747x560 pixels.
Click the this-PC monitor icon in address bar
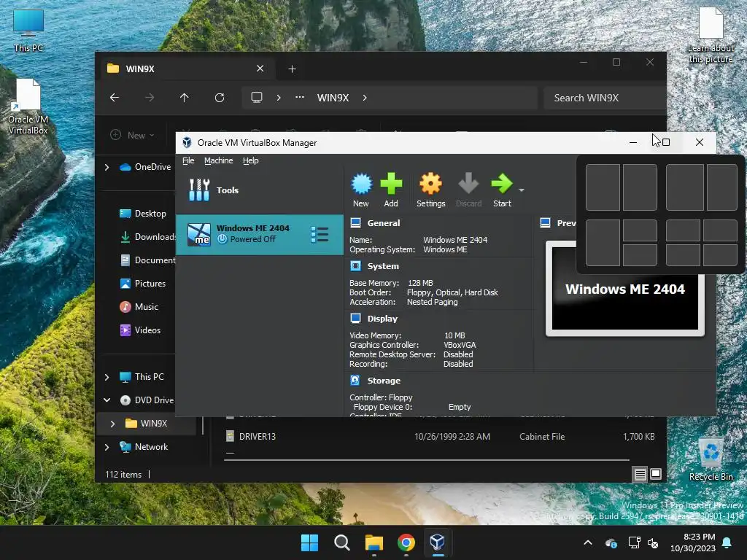[257, 98]
